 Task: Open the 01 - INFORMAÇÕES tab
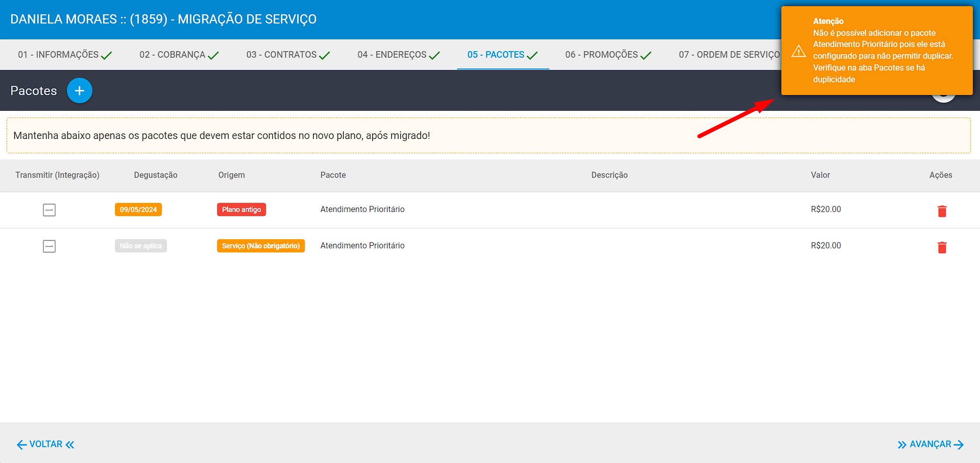(x=65, y=55)
